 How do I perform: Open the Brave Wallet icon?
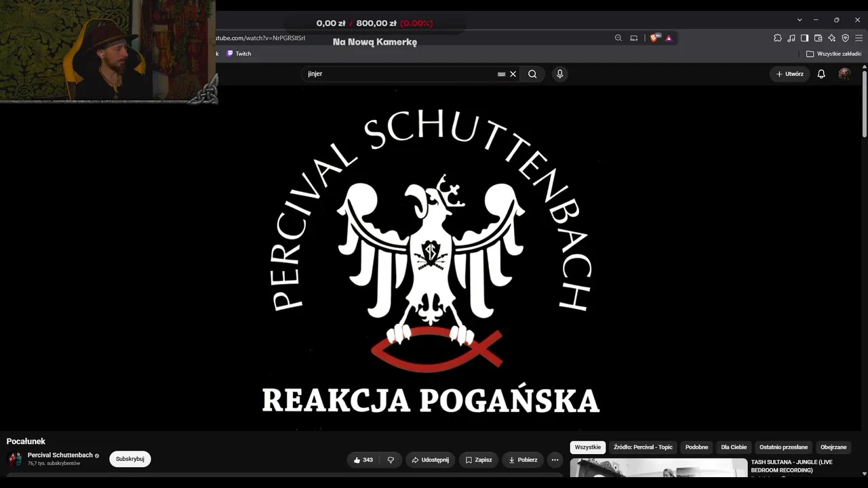[x=818, y=38]
